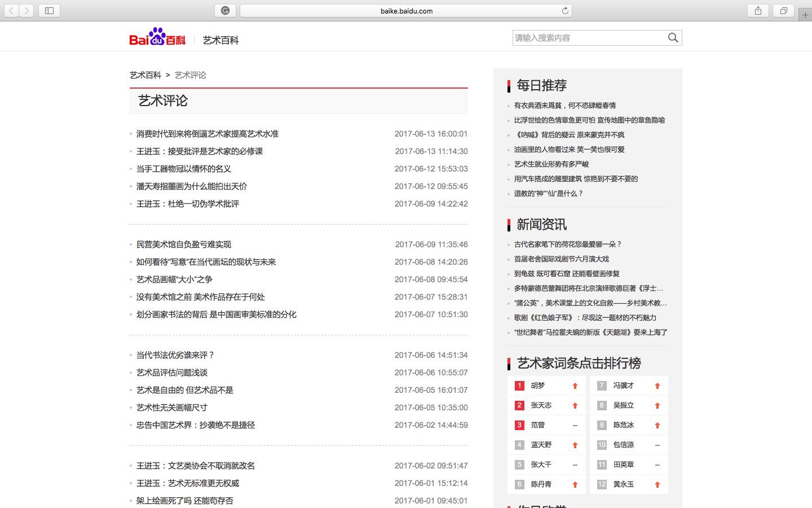Click the reload icon in address bar
This screenshot has height=508, width=812.
[x=565, y=11]
